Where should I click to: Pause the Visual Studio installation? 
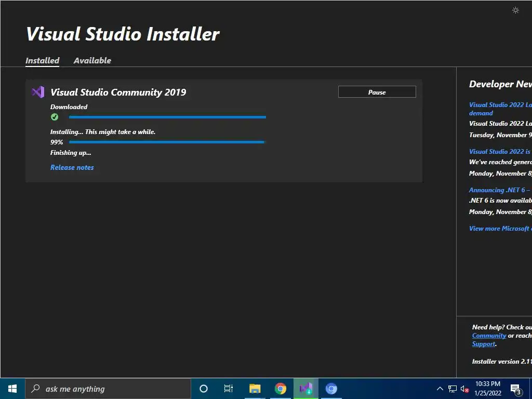coord(377,92)
